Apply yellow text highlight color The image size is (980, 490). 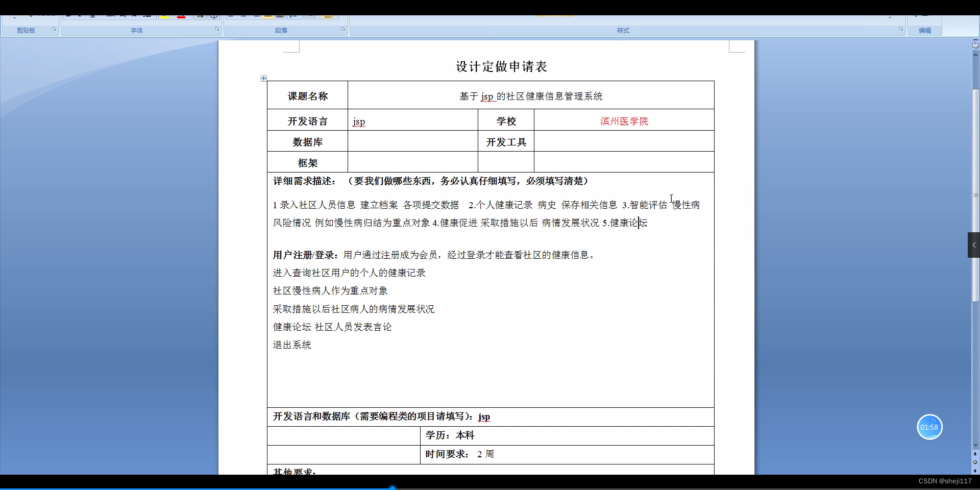tap(165, 15)
